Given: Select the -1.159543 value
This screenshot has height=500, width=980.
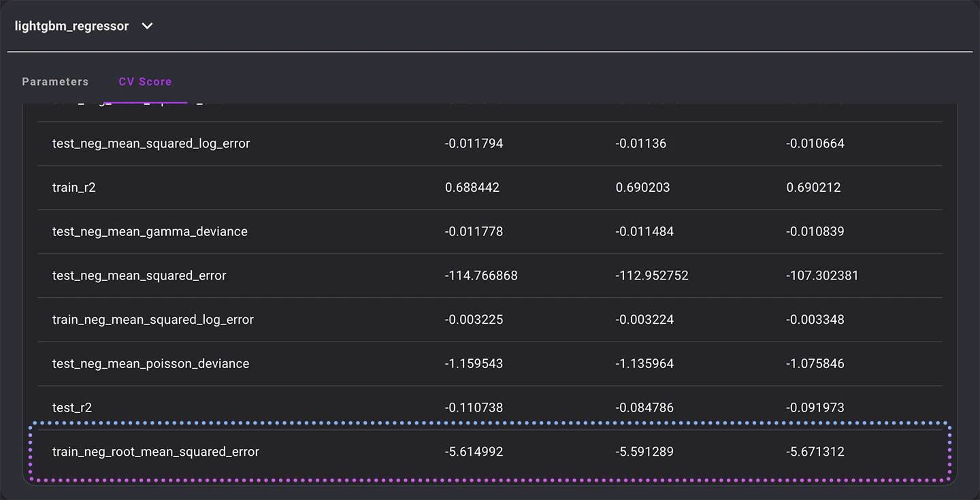Looking at the screenshot, I should point(474,363).
